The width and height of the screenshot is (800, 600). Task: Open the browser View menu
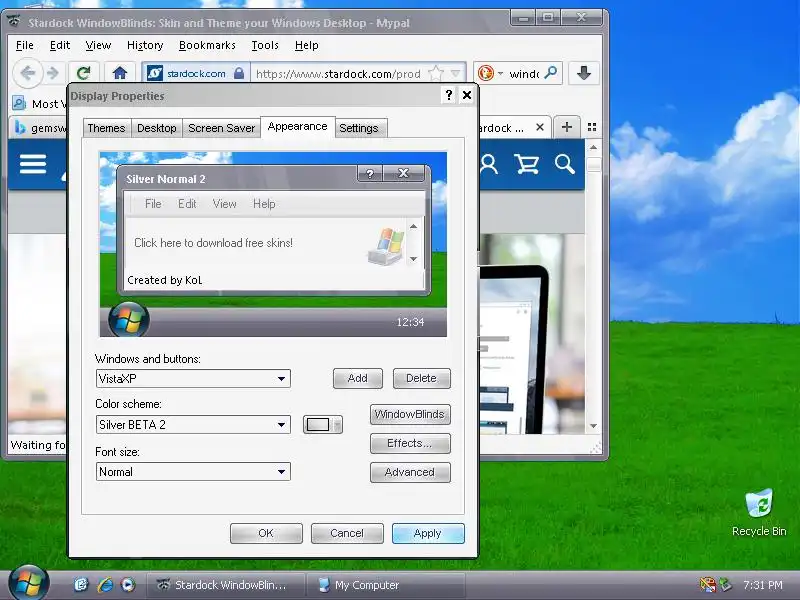click(x=98, y=45)
